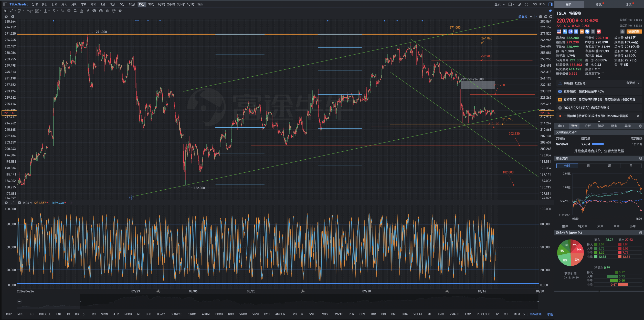Select the MACD-like VMACD sub-indicator
644x320 pixels.
[454, 314]
